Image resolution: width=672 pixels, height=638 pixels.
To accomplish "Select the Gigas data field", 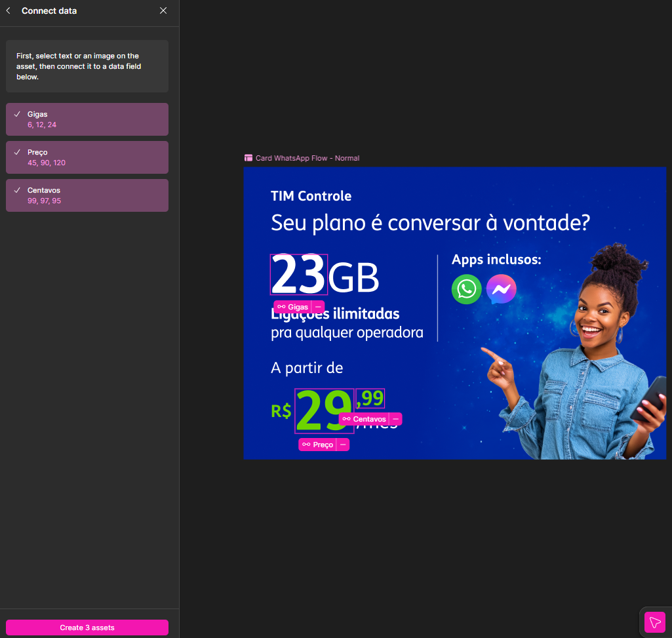I will pos(87,119).
